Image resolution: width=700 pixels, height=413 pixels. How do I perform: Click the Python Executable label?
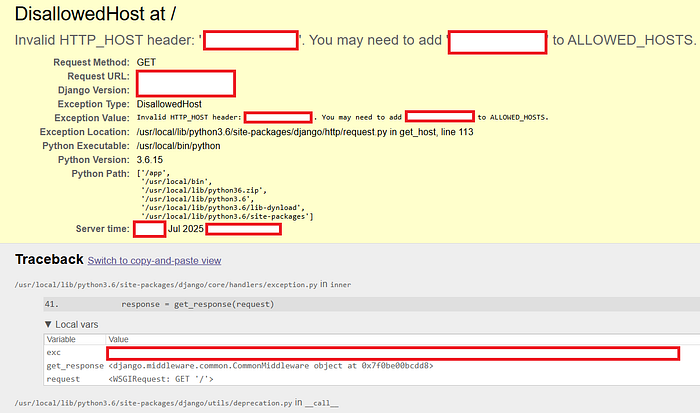(x=86, y=146)
